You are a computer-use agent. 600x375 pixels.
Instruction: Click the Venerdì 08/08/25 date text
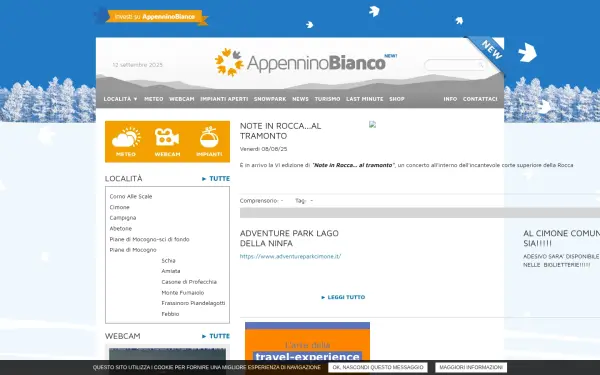pos(263,149)
